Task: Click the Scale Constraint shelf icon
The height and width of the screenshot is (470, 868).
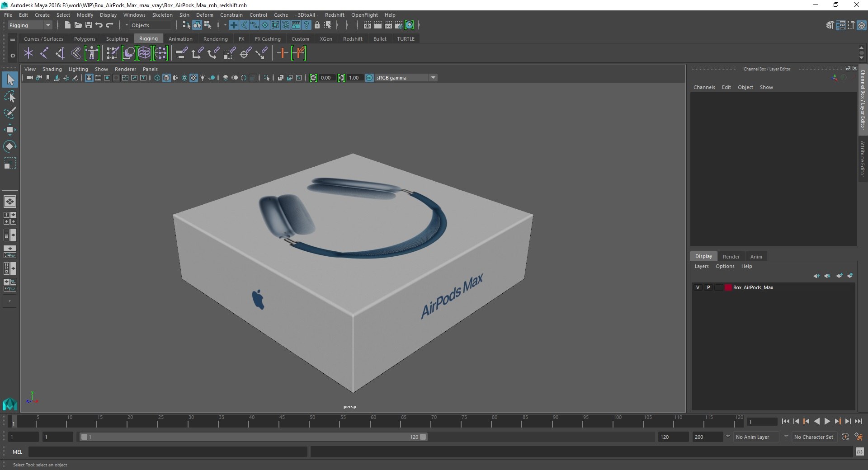Action: click(x=229, y=53)
